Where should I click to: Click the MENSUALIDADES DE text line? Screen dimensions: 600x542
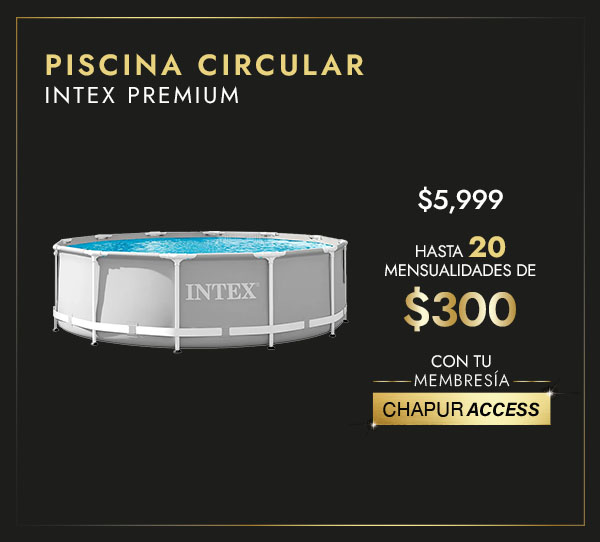pyautogui.click(x=460, y=271)
